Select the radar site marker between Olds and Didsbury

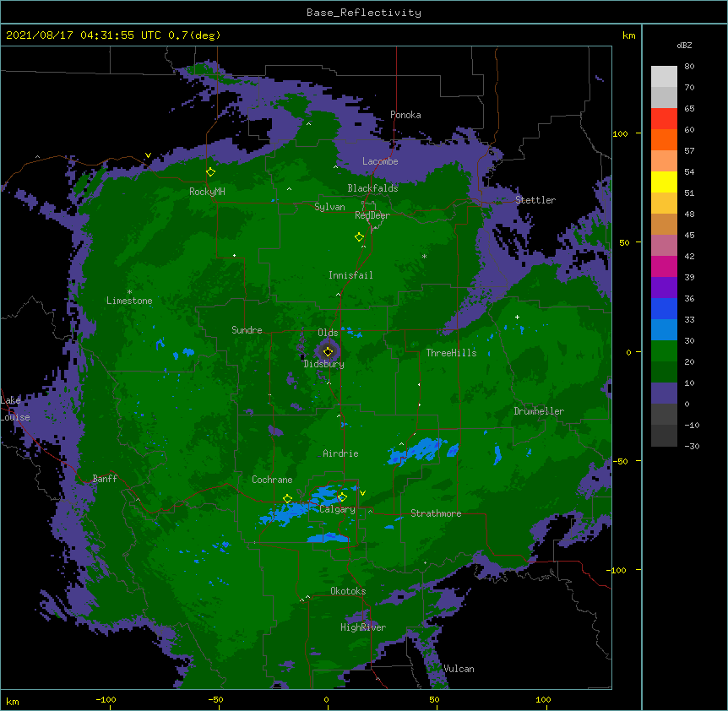328,352
